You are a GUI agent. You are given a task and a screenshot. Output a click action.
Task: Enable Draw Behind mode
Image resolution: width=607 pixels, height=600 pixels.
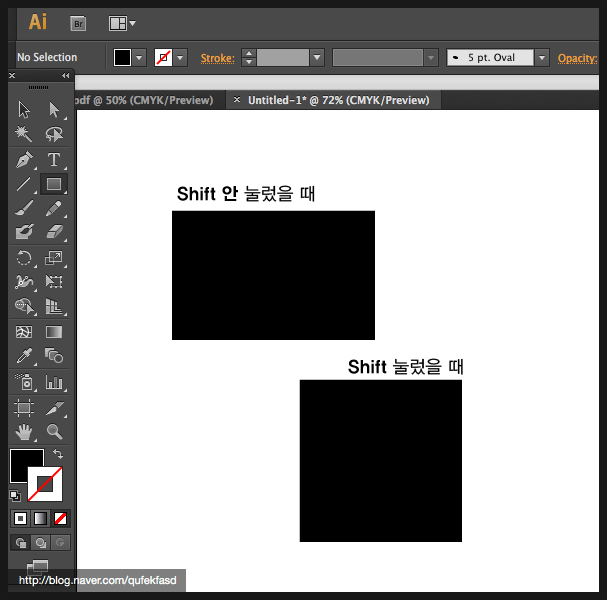(41, 543)
